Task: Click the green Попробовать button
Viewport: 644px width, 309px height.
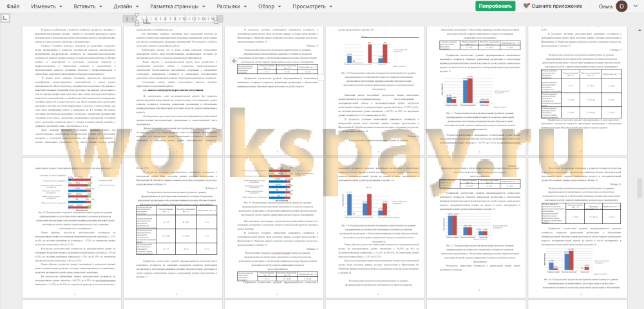Action: tap(495, 6)
